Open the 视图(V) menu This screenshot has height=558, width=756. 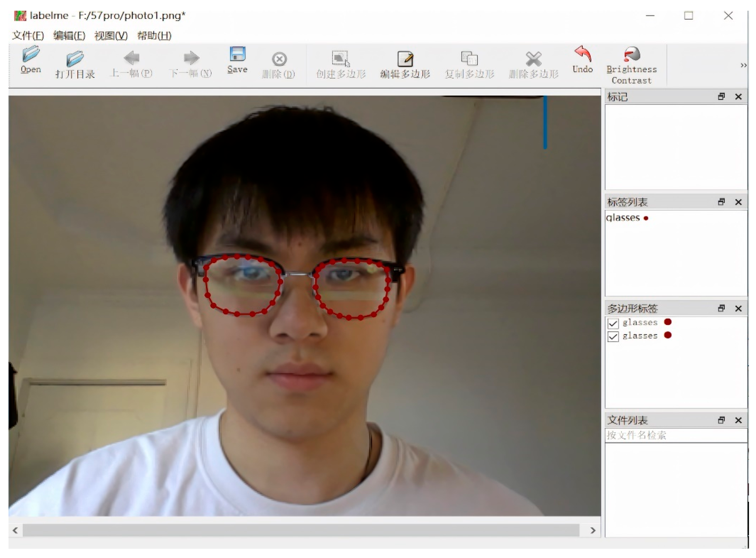(111, 36)
